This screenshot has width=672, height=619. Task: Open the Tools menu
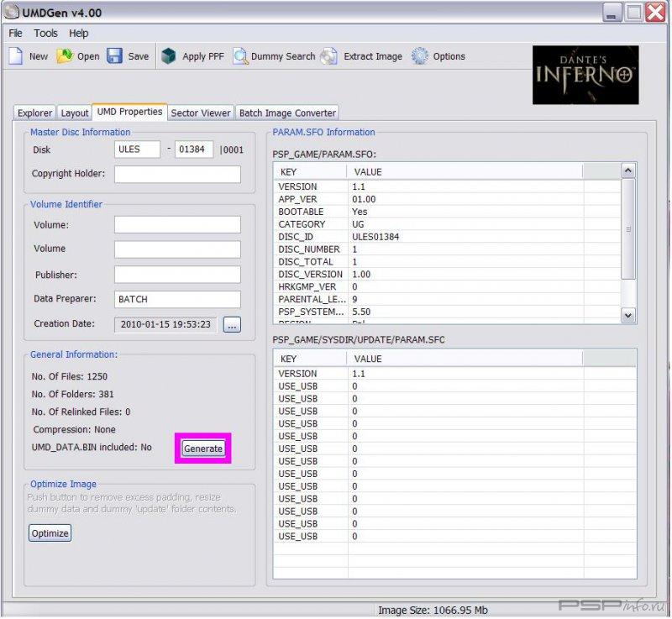45,34
